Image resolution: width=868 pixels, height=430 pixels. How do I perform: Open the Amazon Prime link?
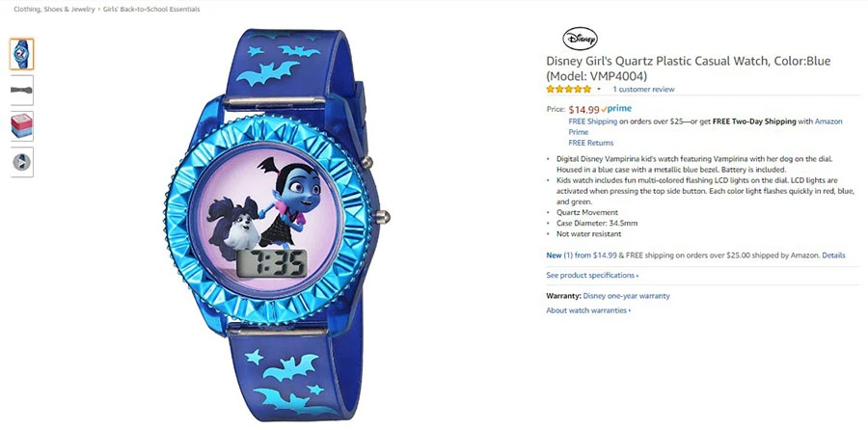(x=705, y=126)
